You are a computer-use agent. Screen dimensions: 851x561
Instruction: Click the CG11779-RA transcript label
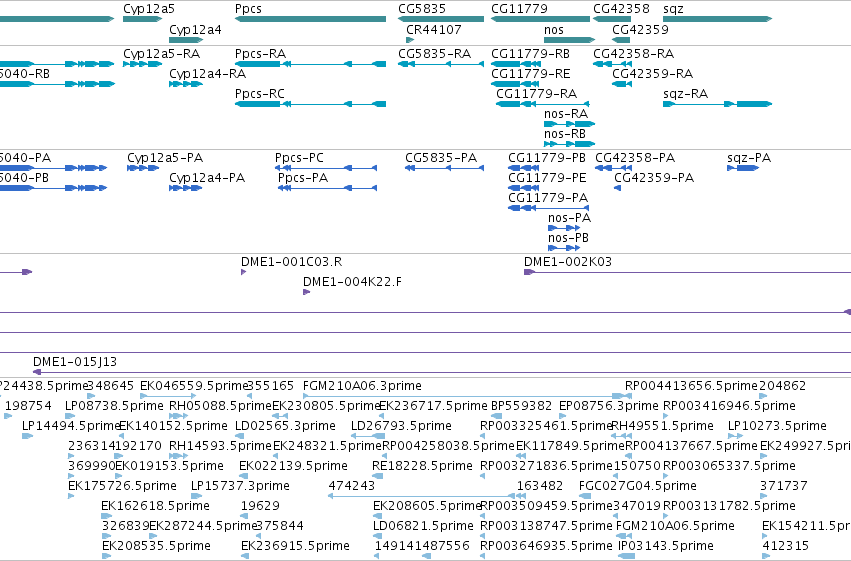536,94
